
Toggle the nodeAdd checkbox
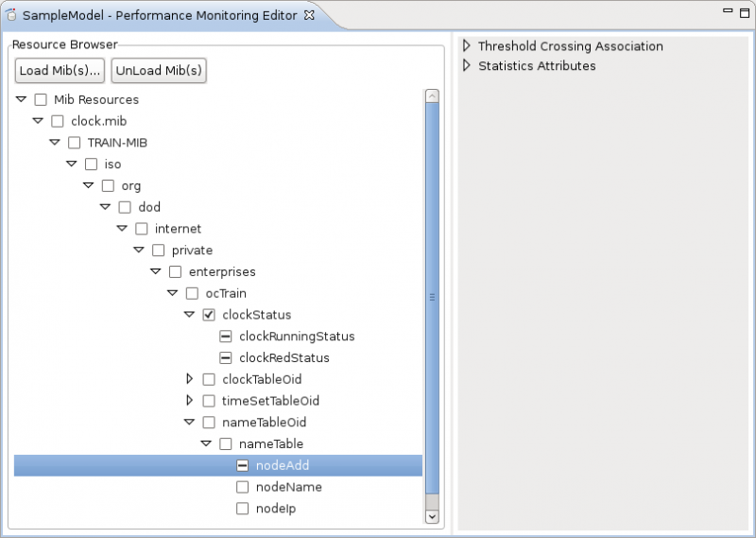tap(243, 465)
